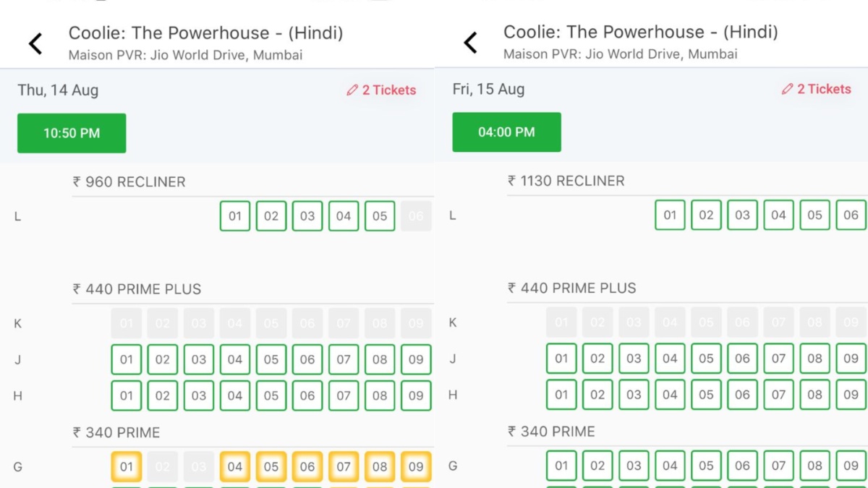The image size is (868, 488).
Task: Pick Prime Plus seat J01 on Thursday
Action: point(127,359)
